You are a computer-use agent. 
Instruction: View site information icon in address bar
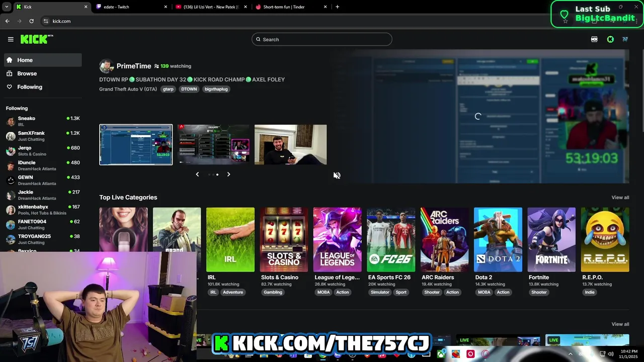[46, 21]
